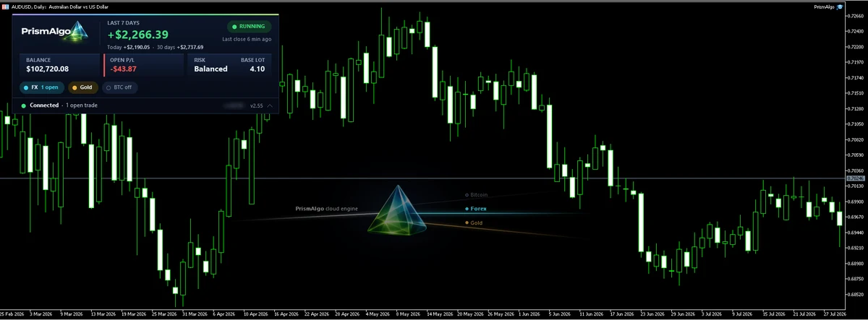Image resolution: width=868 pixels, height=320 pixels.
Task: Click the BALANCE $102,720.08 card
Action: [x=60, y=65]
